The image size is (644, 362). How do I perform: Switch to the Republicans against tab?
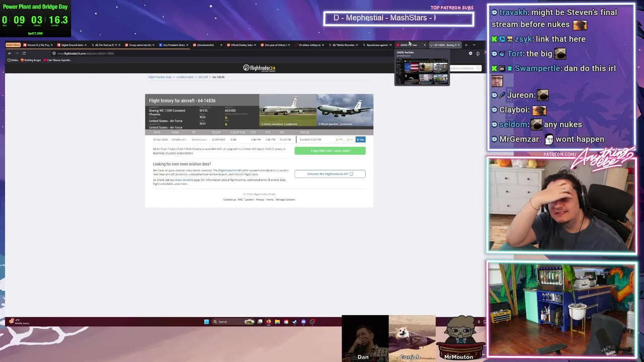(377, 45)
